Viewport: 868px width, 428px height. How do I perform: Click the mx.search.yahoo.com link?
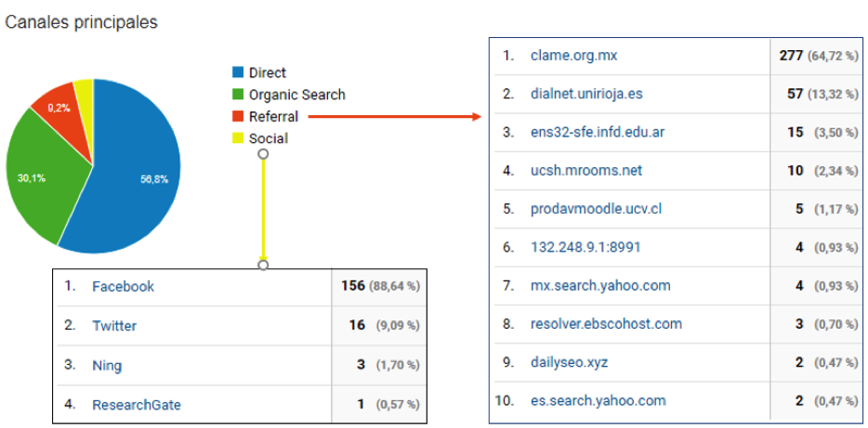(599, 286)
